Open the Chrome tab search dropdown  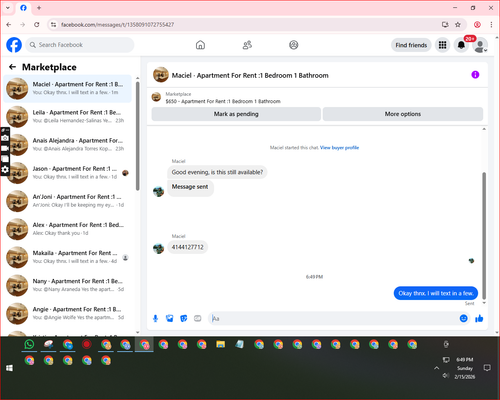click(x=8, y=8)
